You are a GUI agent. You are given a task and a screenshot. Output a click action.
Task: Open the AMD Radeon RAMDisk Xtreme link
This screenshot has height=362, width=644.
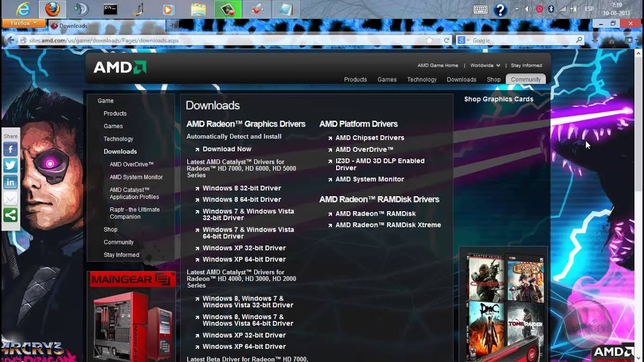pos(388,225)
